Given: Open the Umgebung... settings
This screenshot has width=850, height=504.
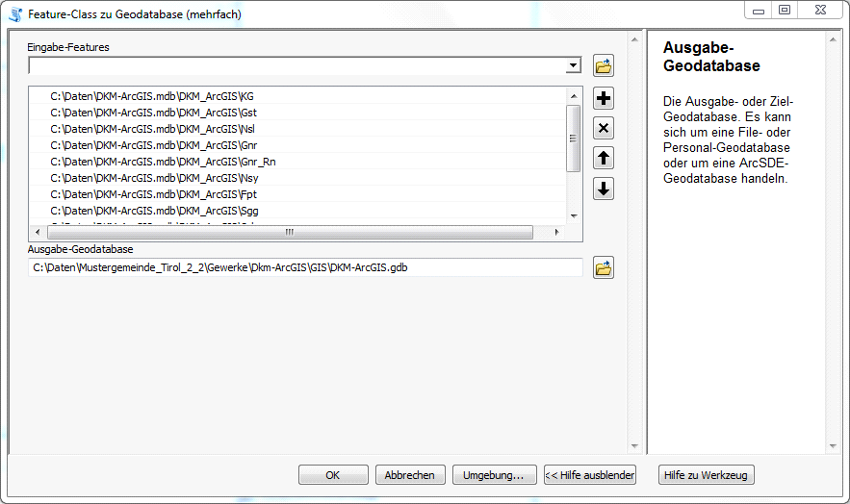Looking at the screenshot, I should tap(494, 475).
